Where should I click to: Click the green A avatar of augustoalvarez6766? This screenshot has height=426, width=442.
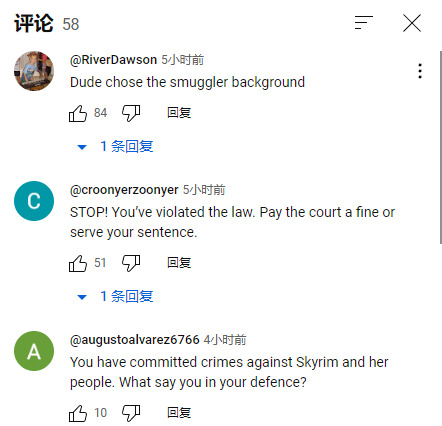click(34, 351)
